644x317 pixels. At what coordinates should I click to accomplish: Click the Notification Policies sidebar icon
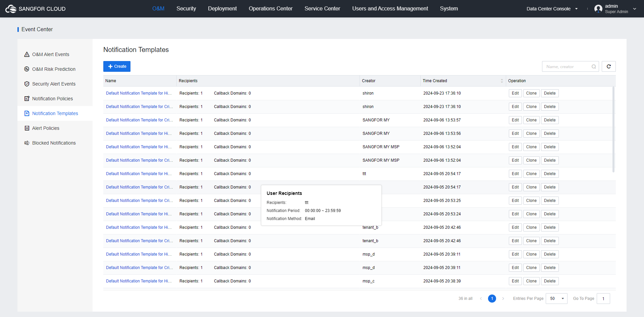tap(27, 99)
